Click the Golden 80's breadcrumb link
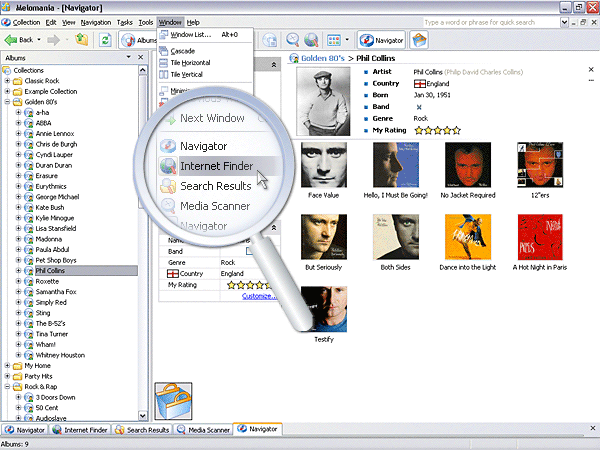The width and height of the screenshot is (600, 450). click(x=322, y=61)
